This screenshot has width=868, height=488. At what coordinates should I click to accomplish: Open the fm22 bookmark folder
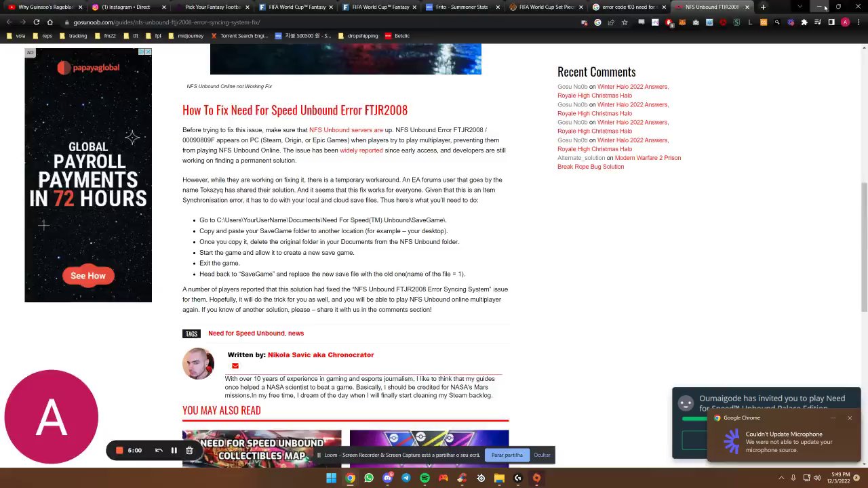(x=105, y=35)
